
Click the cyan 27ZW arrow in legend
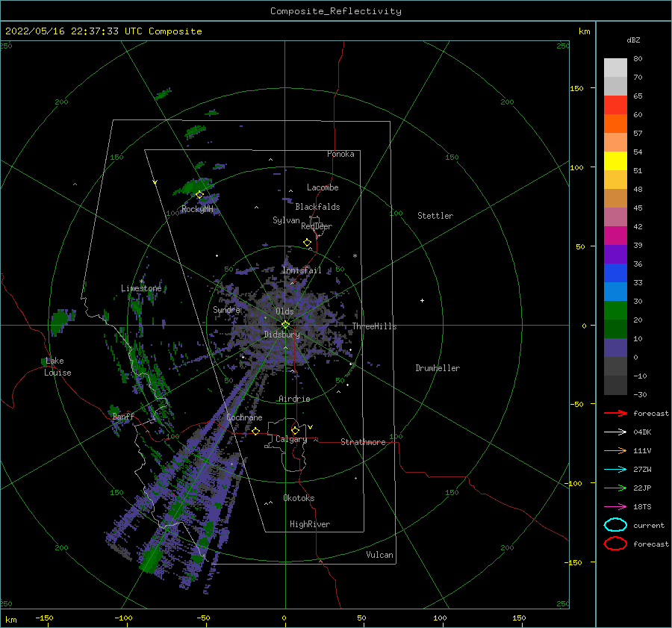(615, 470)
